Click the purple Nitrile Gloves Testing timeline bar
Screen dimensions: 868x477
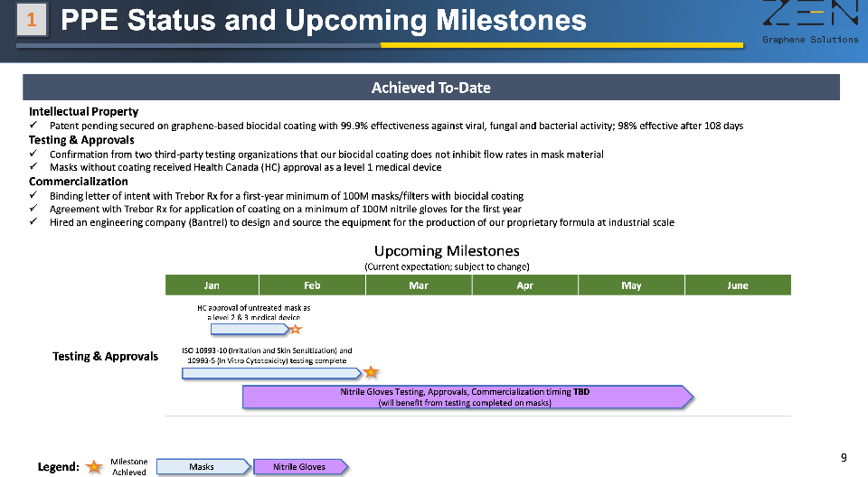pos(466,397)
